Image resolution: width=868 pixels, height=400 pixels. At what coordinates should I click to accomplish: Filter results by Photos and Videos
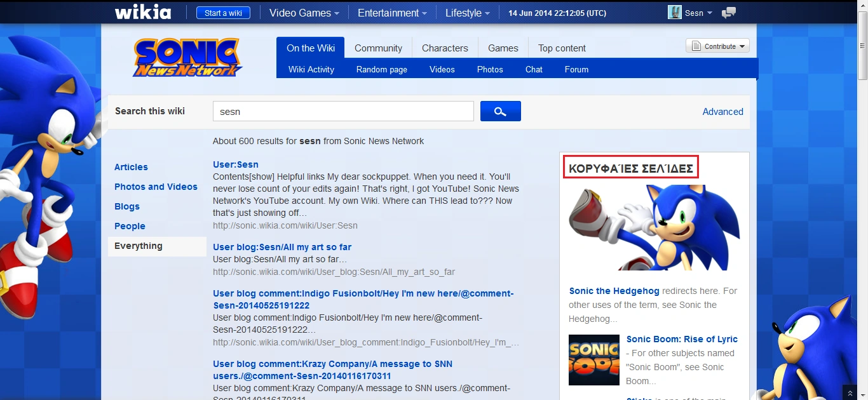click(x=156, y=187)
